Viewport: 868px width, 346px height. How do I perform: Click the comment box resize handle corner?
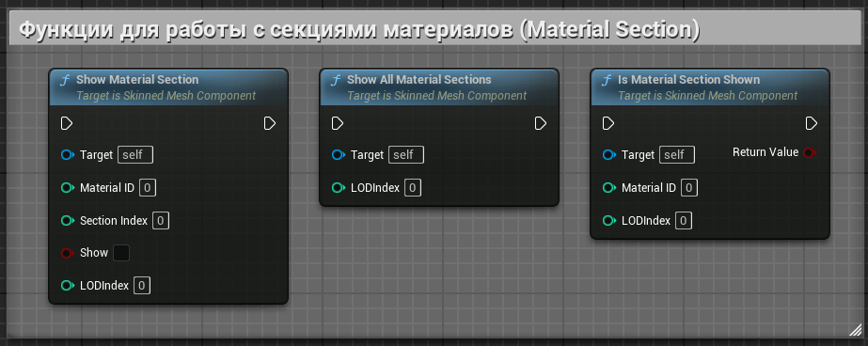pyautogui.click(x=855, y=331)
